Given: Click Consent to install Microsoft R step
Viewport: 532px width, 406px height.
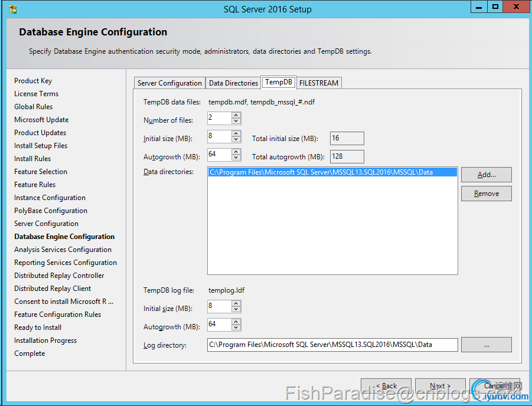Looking at the screenshot, I should (x=64, y=302).
